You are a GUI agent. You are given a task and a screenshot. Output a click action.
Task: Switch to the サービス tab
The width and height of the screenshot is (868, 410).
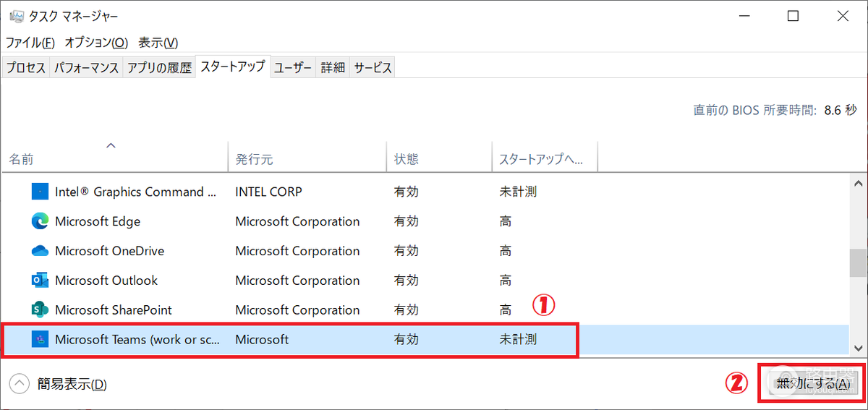coord(373,67)
